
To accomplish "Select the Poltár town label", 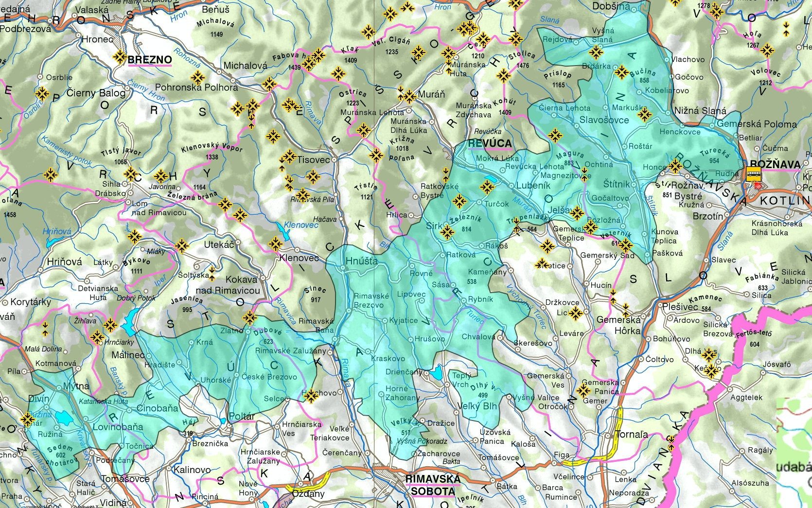I will point(242,417).
